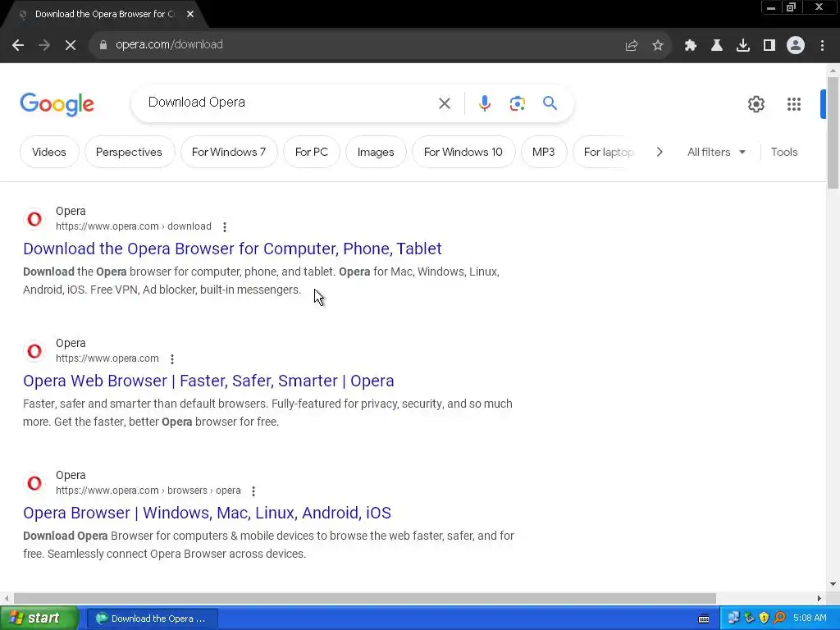This screenshot has height=630, width=840.
Task: Select the For laptop filter chip
Action: pyautogui.click(x=605, y=152)
